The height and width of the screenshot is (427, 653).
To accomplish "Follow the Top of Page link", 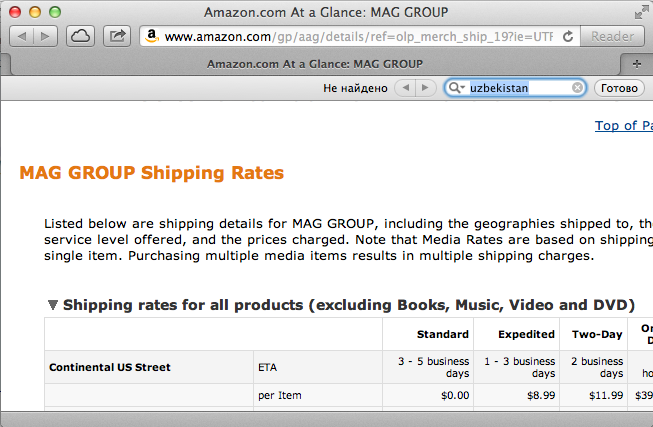I will coord(623,125).
